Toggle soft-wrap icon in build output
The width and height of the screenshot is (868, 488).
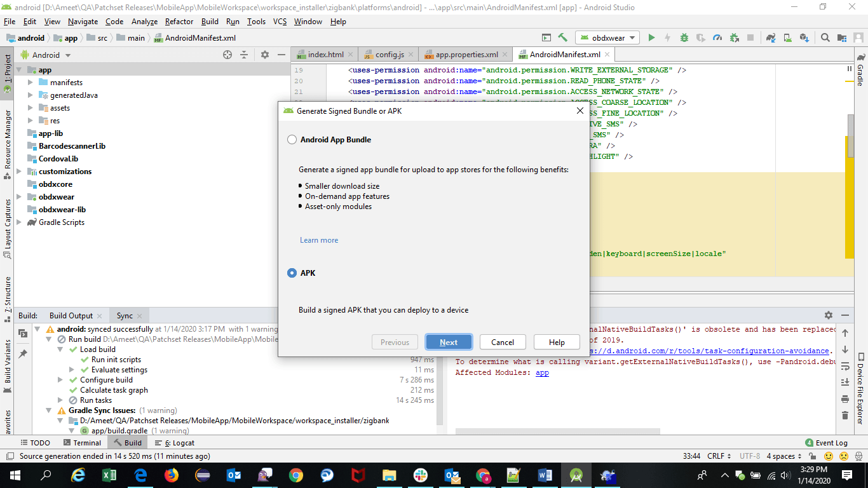pos(845,366)
